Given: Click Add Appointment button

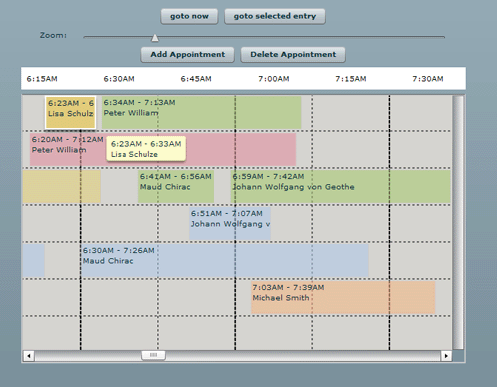Looking at the screenshot, I should (187, 55).
